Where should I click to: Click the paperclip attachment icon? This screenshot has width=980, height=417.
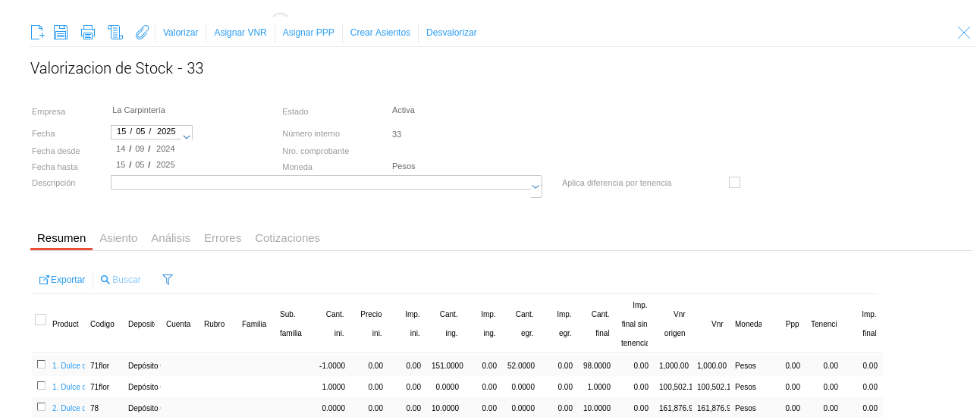click(142, 33)
